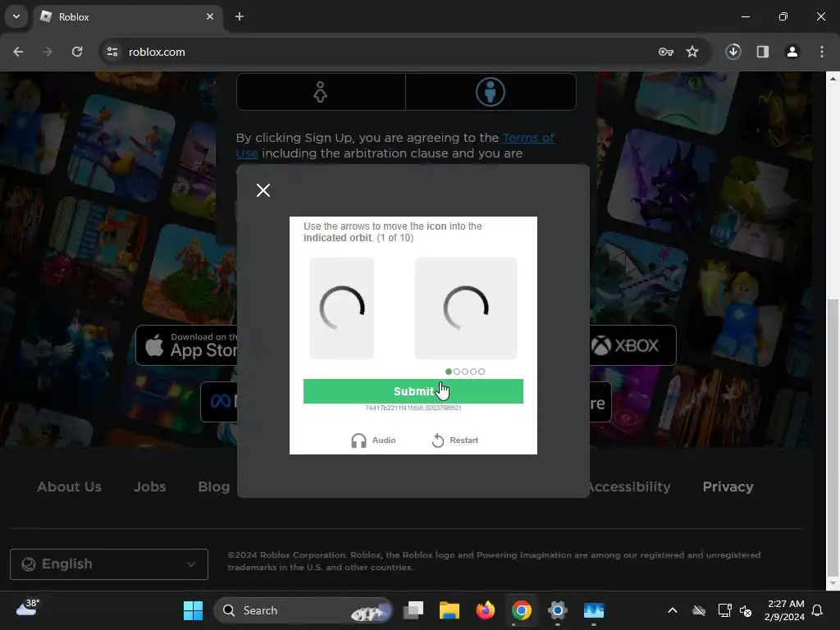
Task: Open File Explorer from the taskbar
Action: pyautogui.click(x=450, y=610)
